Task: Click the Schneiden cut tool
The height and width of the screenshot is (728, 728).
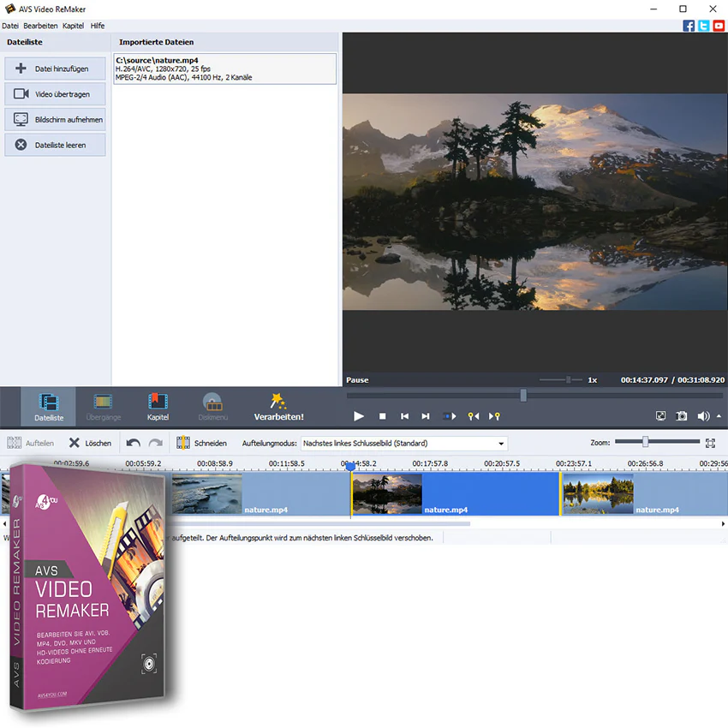Action: (x=202, y=443)
